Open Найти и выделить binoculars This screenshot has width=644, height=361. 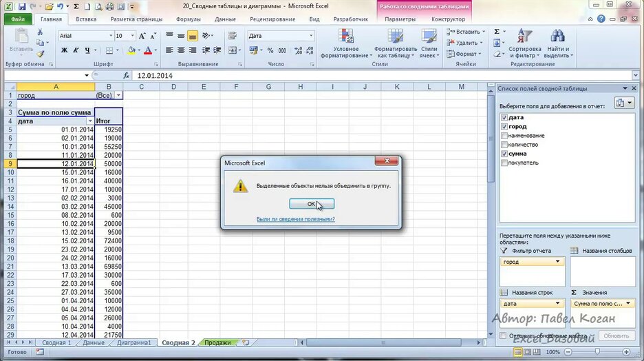pos(558,44)
